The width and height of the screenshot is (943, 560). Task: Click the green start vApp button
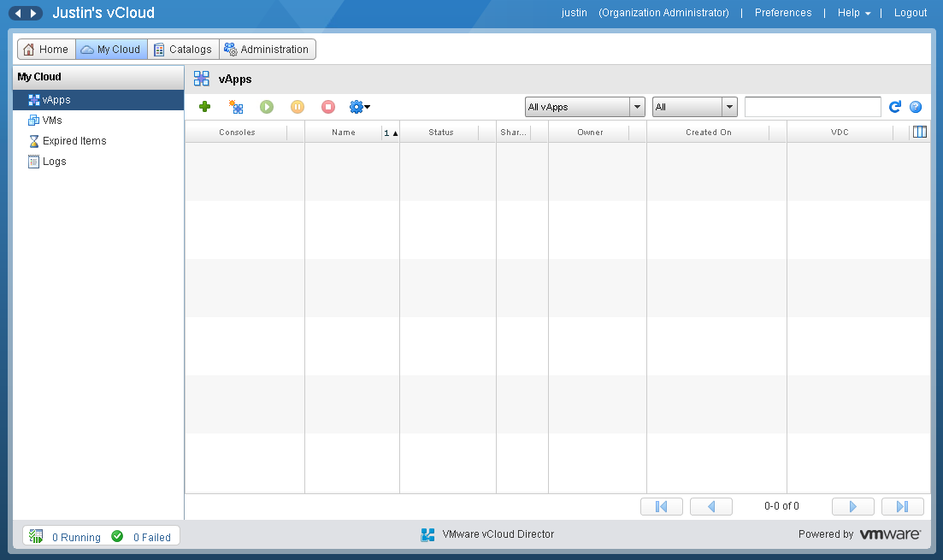click(267, 107)
